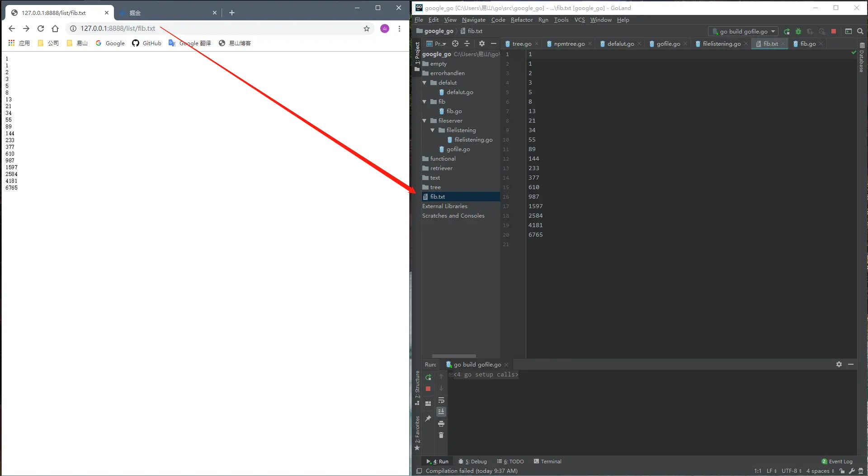Expand the folded go setup calls
The height and width of the screenshot is (476, 868).
click(451, 375)
